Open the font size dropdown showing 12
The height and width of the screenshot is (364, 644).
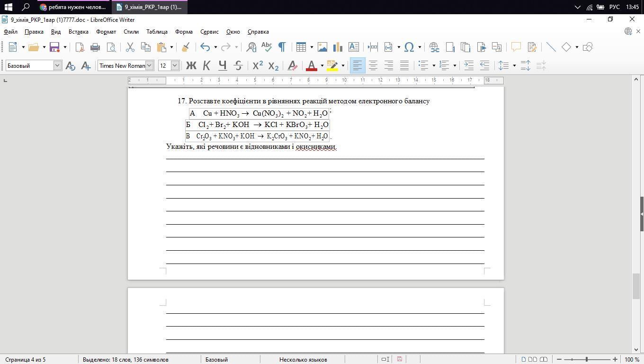point(175,65)
